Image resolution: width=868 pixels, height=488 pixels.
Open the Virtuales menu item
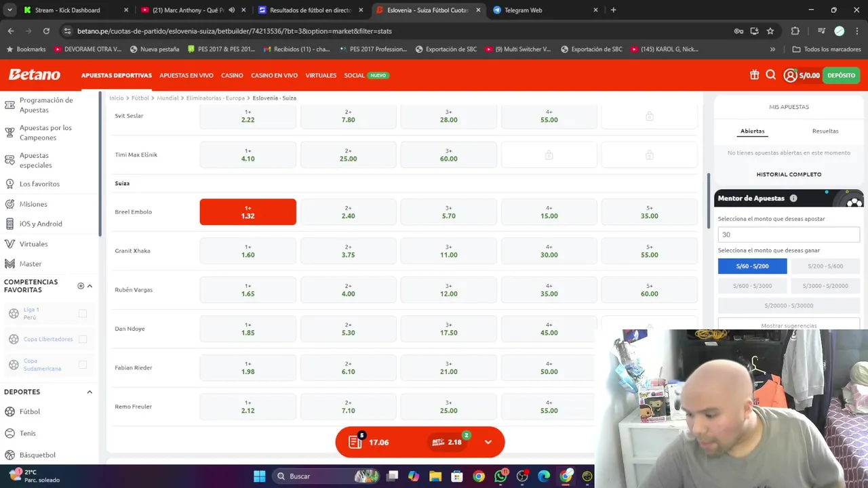321,75
